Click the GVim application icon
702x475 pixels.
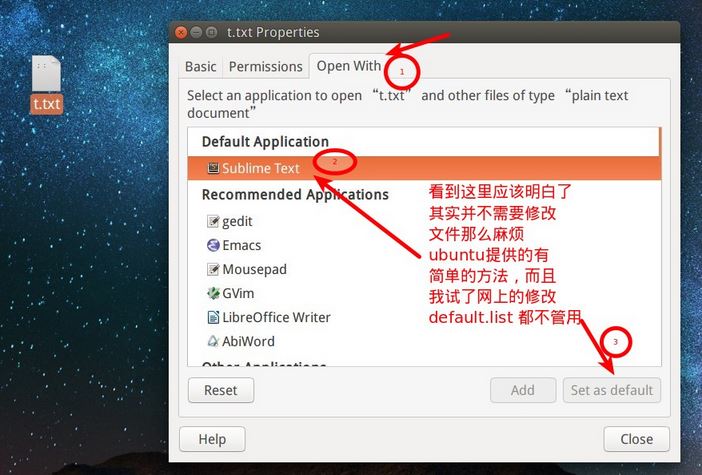213,293
